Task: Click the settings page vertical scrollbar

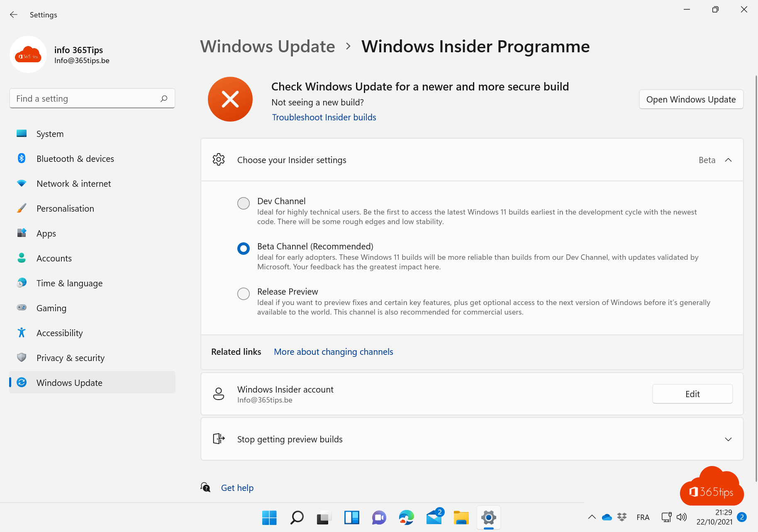Action: click(756, 278)
